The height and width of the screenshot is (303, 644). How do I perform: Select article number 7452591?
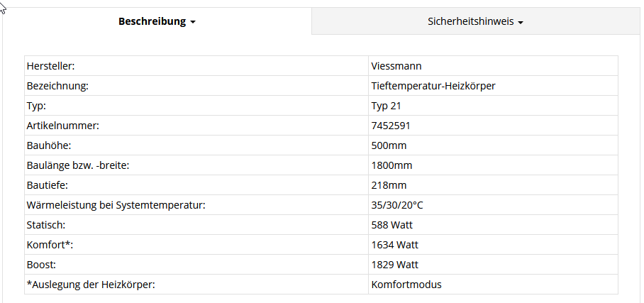click(391, 126)
